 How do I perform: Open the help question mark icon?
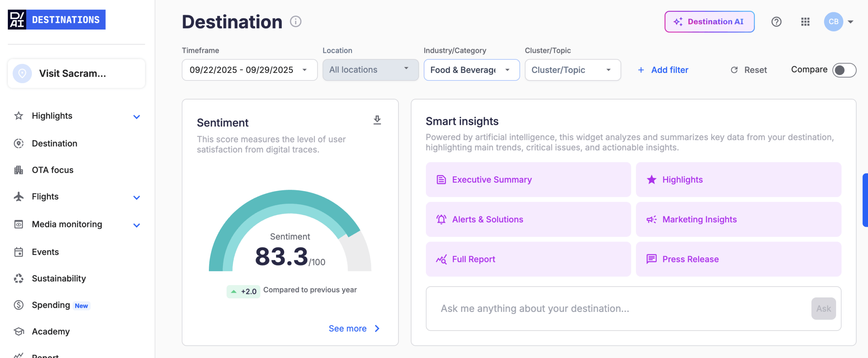[x=776, y=22]
